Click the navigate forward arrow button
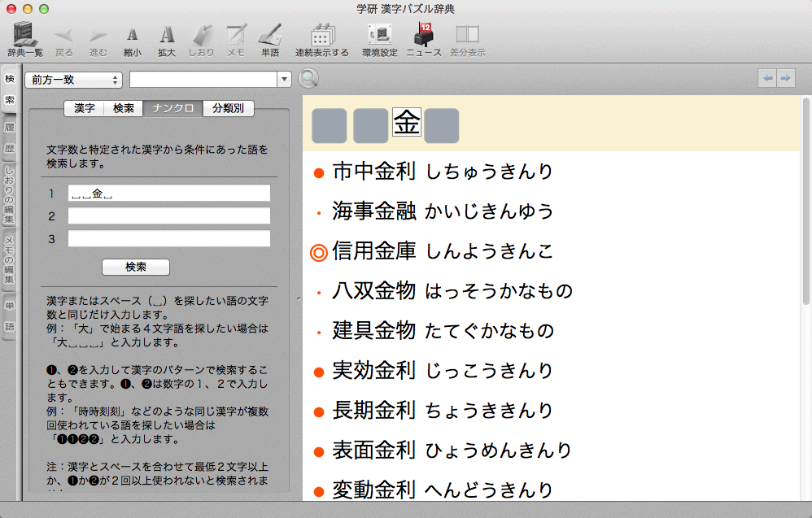The image size is (812, 518). [x=785, y=78]
